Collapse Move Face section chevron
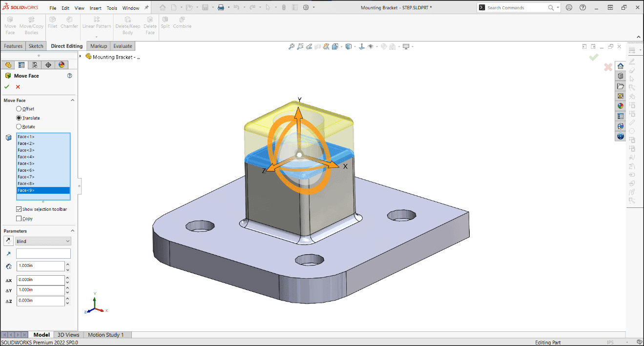The image size is (644, 346). (x=73, y=100)
